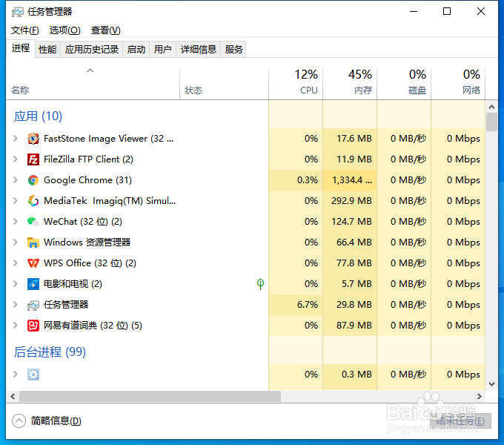
Task: Click the WeChat icon
Action: pos(33,222)
